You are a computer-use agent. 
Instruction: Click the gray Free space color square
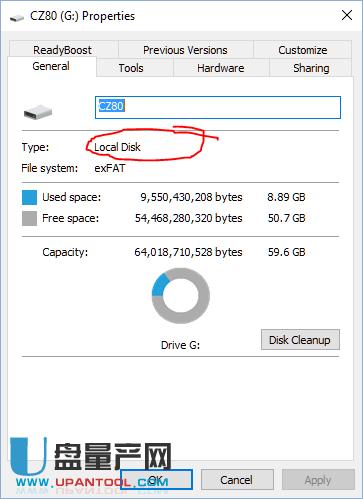click(x=29, y=218)
